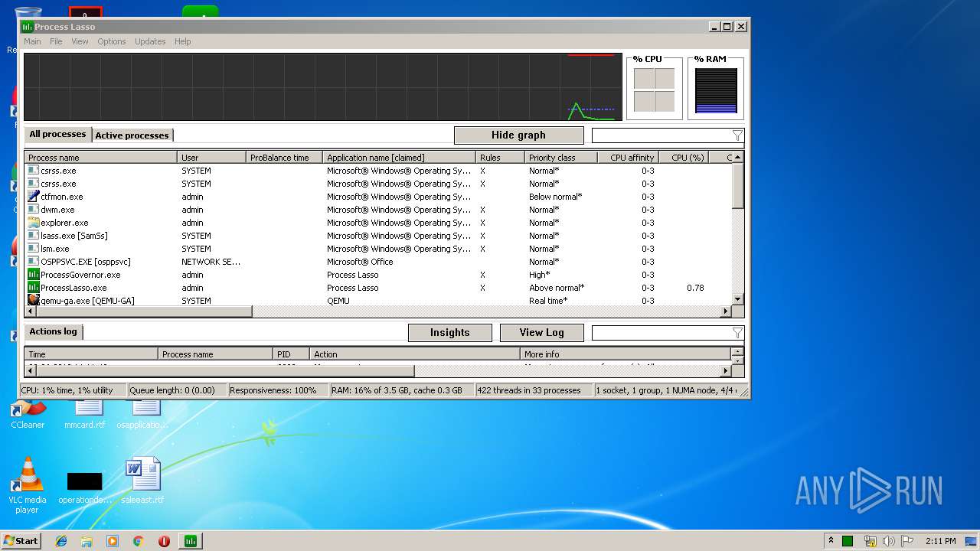
Task: Select the VLC media player desktop shortcut
Action: (x=28, y=485)
